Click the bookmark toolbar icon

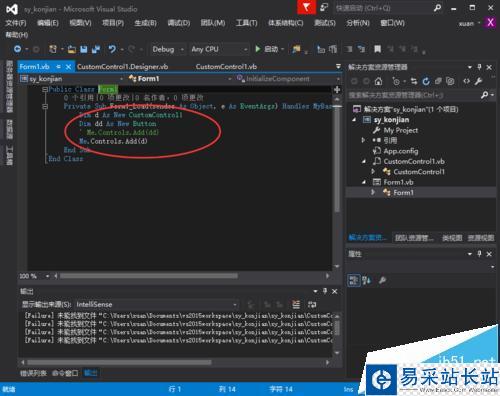[x=377, y=49]
